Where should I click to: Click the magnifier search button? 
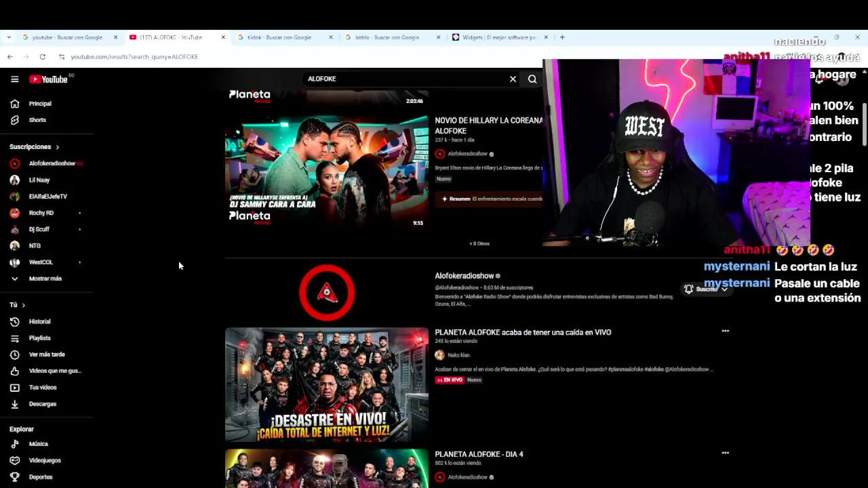tap(532, 79)
